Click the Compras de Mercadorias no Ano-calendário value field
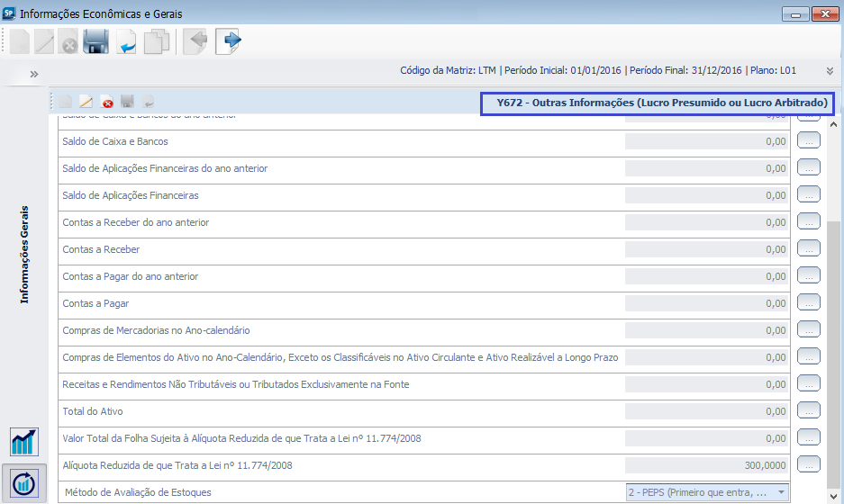Viewport: 844px width, 504px height. pos(706,330)
